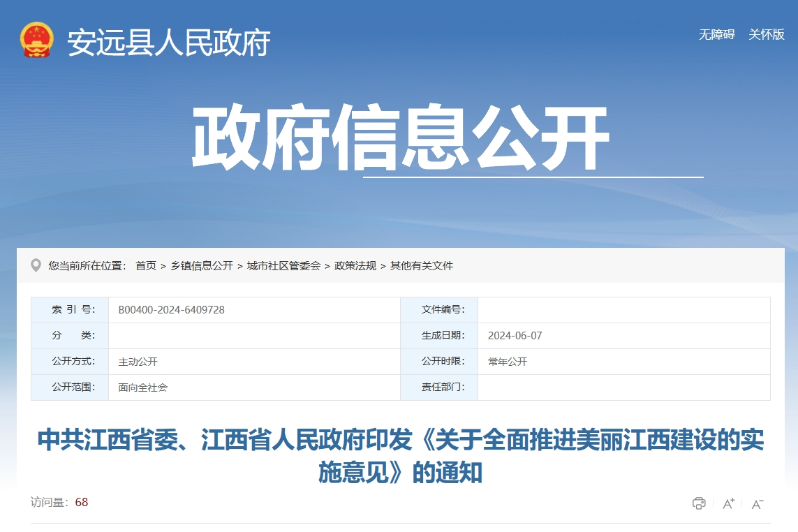Click the 政府信息公开 banner heading

[x=400, y=138]
